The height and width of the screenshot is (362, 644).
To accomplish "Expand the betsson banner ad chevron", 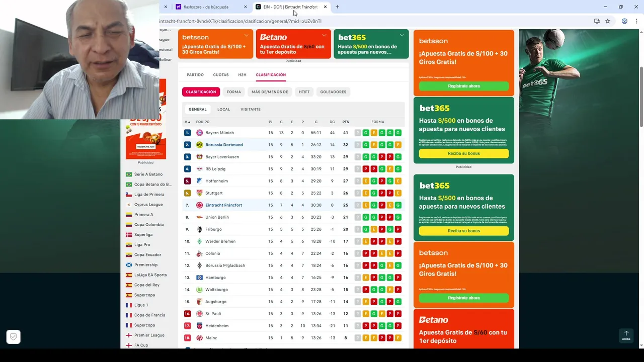I will pyautogui.click(x=247, y=36).
